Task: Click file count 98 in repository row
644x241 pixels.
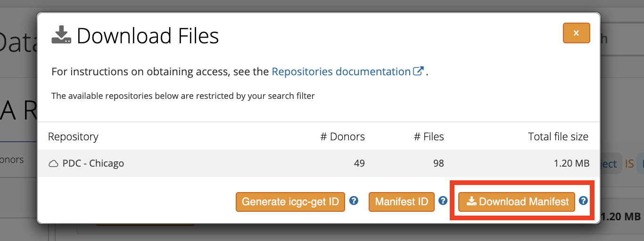Action: pyautogui.click(x=438, y=164)
